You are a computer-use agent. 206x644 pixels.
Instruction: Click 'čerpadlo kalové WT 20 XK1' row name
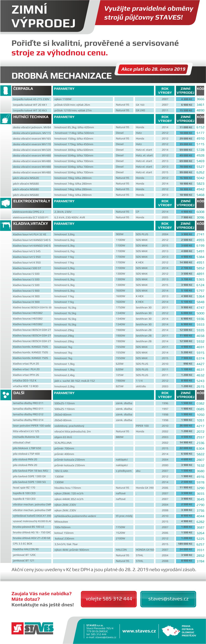point(30,105)
